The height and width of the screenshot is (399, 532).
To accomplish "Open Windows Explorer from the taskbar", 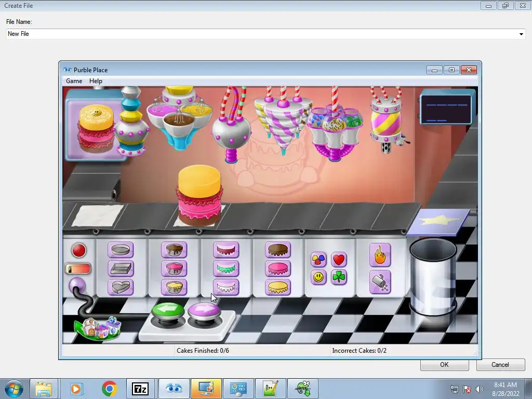I will pos(44,389).
